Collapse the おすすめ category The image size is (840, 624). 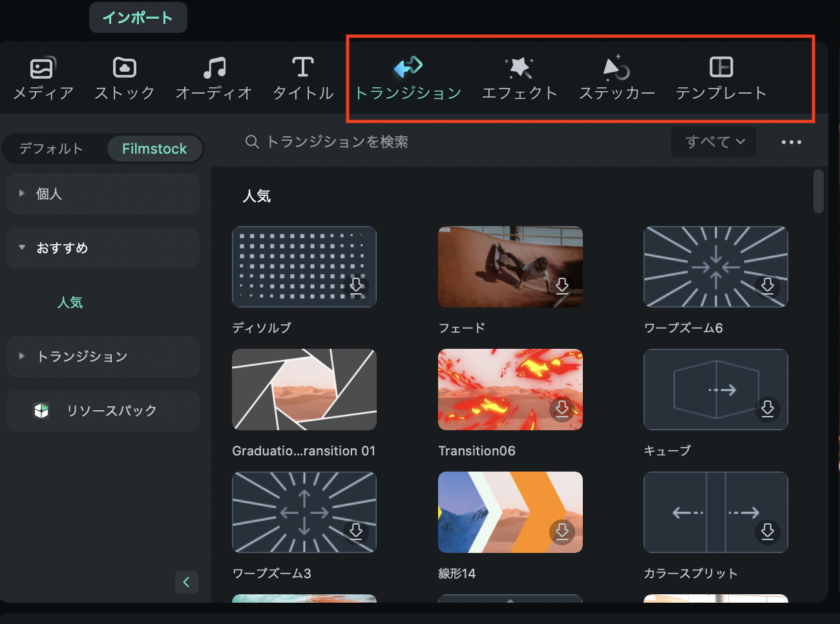(103, 248)
